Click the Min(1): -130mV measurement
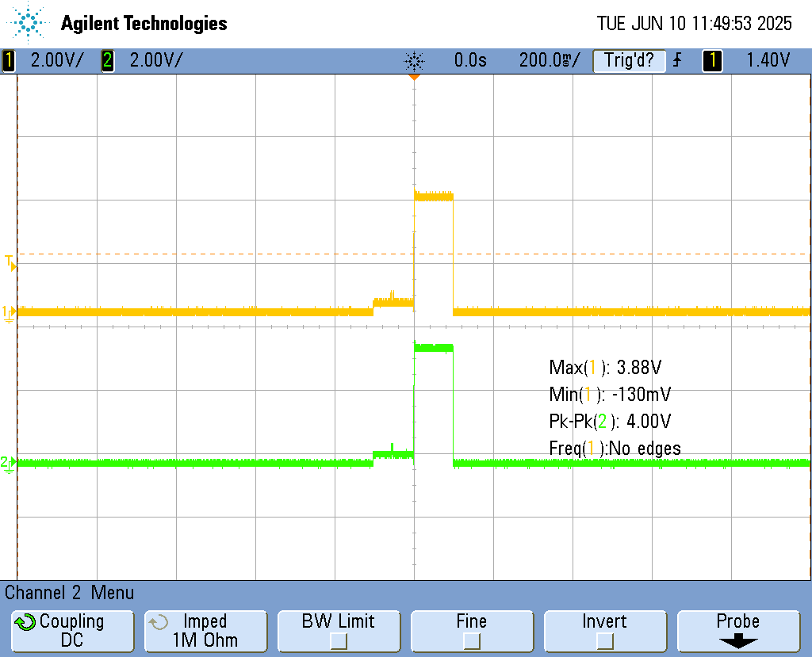812x657 pixels. (610, 395)
